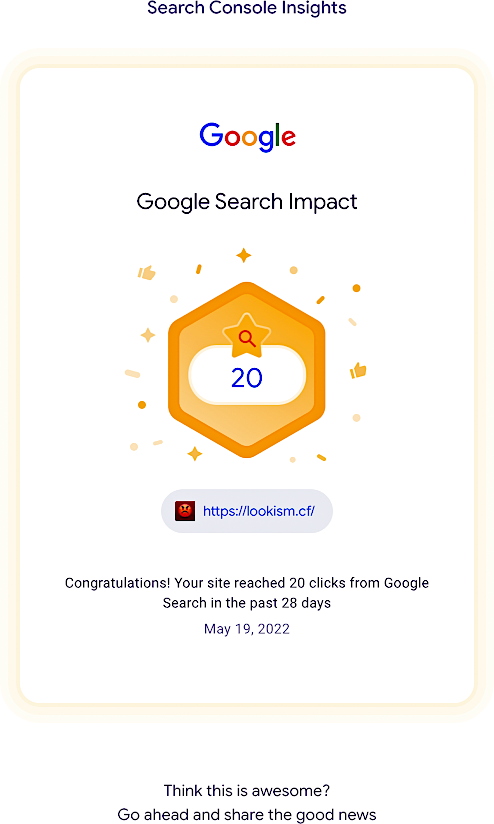
Task: Click the magnifier star icon on the badge
Action: [x=246, y=336]
